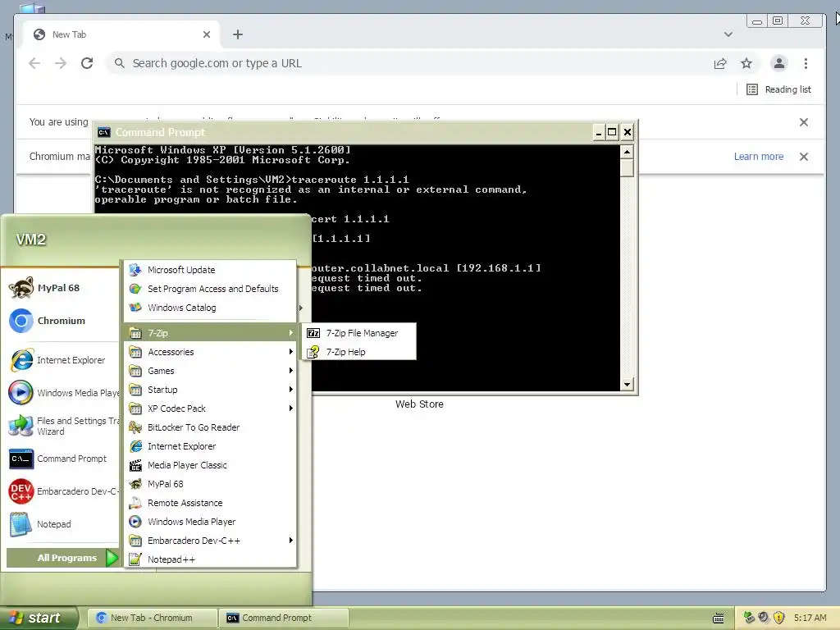The image size is (840, 630).
Task: Switch to New Tab browser tab
Action: click(121, 34)
